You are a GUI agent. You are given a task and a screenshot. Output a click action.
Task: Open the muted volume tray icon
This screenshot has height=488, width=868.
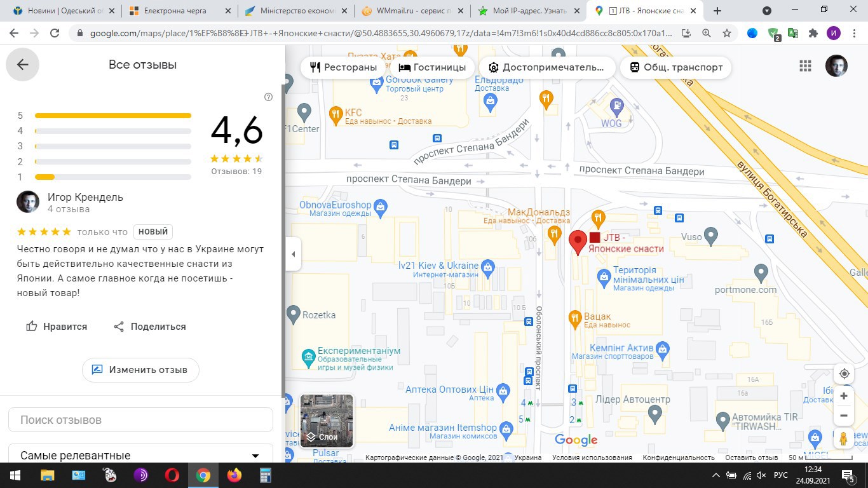[x=761, y=475]
